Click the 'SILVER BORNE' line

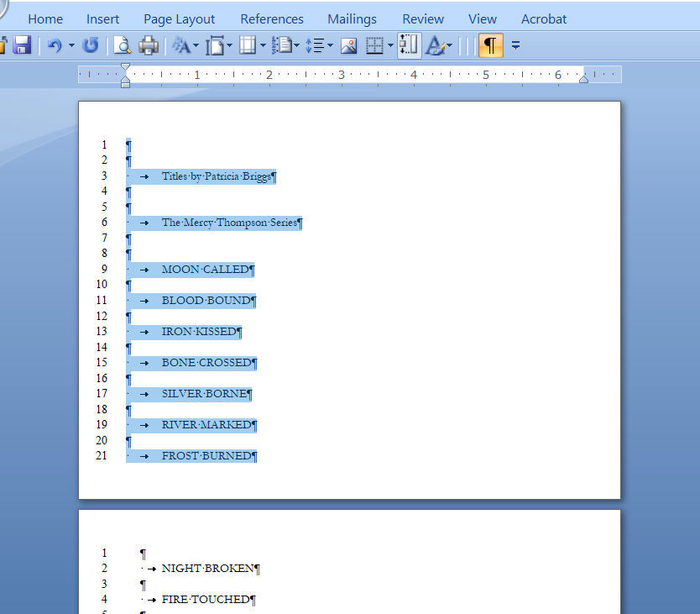204,394
